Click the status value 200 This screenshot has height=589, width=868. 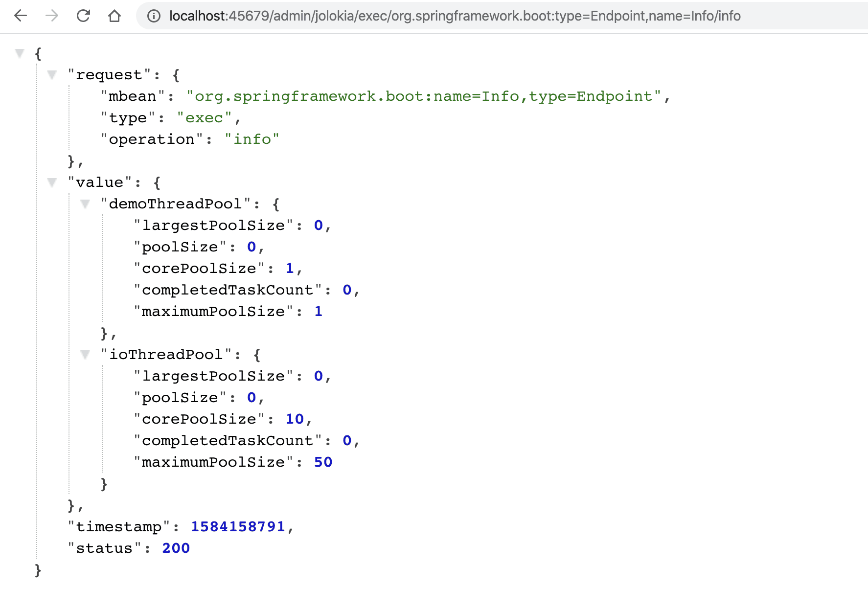pos(176,548)
